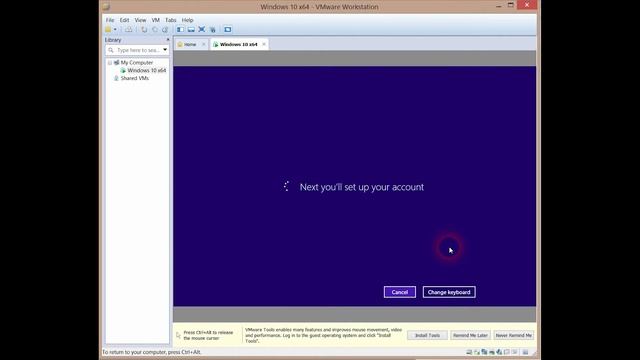The image size is (640, 360).
Task: Click the 'Press Ctrl+Alt to release' hint text
Action: click(x=208, y=335)
